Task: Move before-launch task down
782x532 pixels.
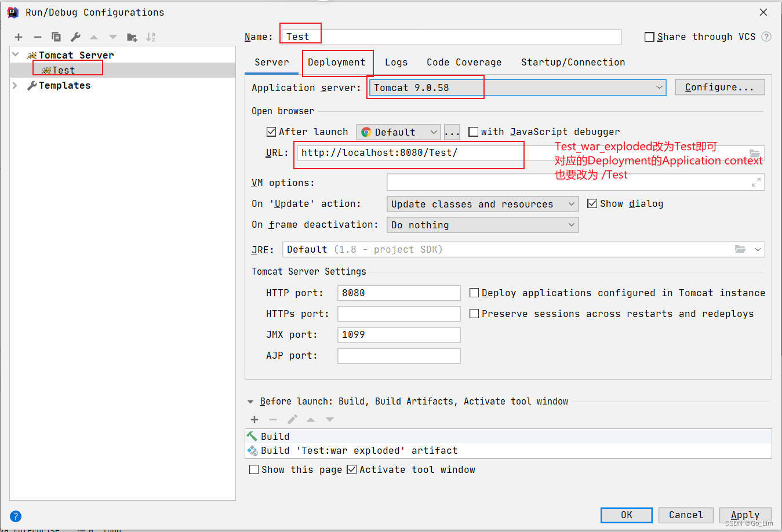Action: (330, 420)
